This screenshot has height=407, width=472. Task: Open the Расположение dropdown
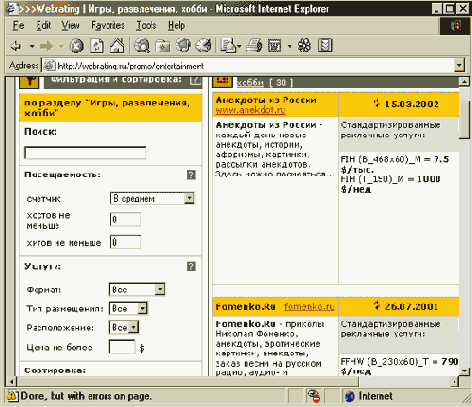(x=124, y=327)
